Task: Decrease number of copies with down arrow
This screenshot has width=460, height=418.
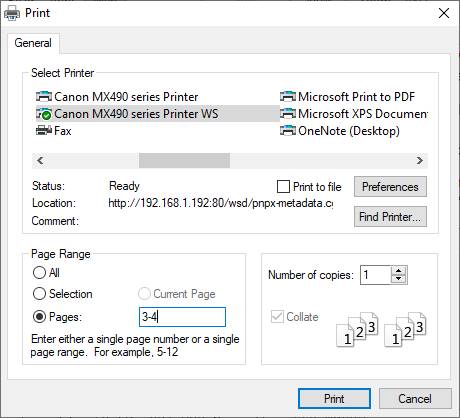Action: [399, 279]
